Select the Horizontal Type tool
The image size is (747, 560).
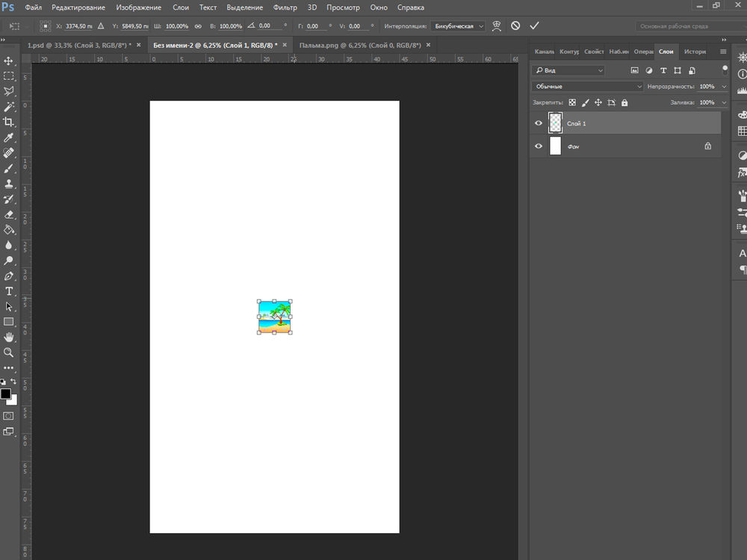pos(9,291)
